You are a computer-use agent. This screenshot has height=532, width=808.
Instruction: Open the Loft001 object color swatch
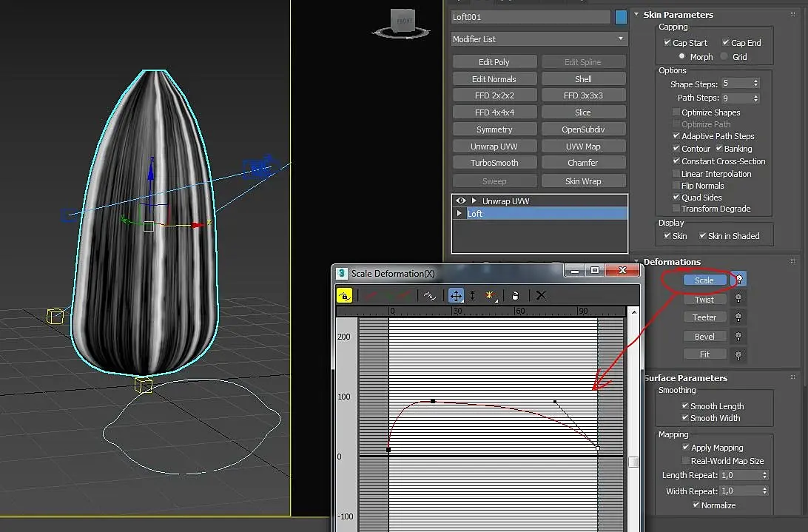(621, 16)
